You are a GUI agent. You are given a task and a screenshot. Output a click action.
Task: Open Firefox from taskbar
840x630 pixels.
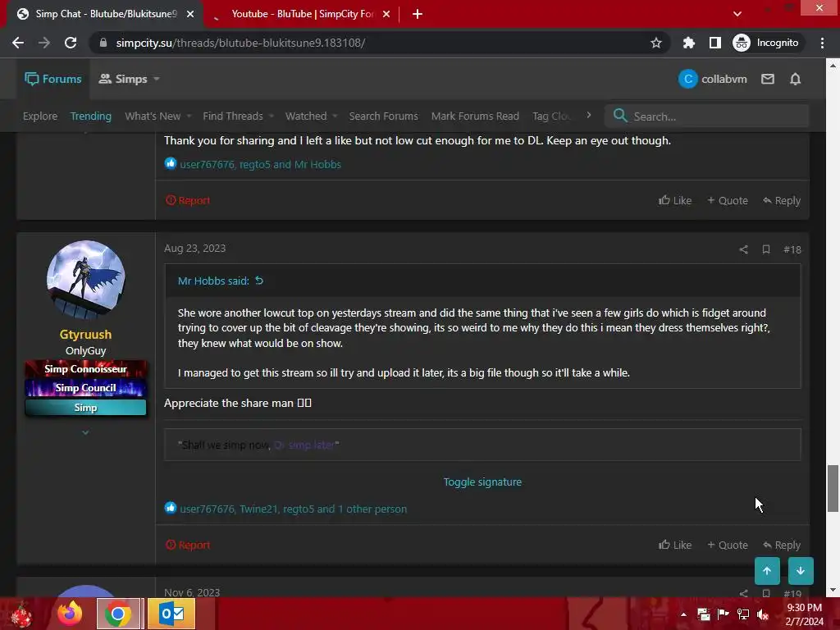pyautogui.click(x=71, y=614)
